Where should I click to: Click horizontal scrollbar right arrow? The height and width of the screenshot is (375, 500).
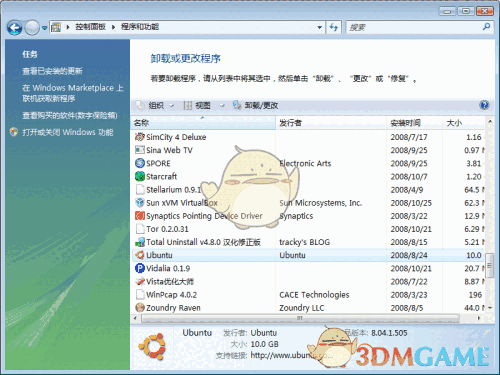(479, 318)
